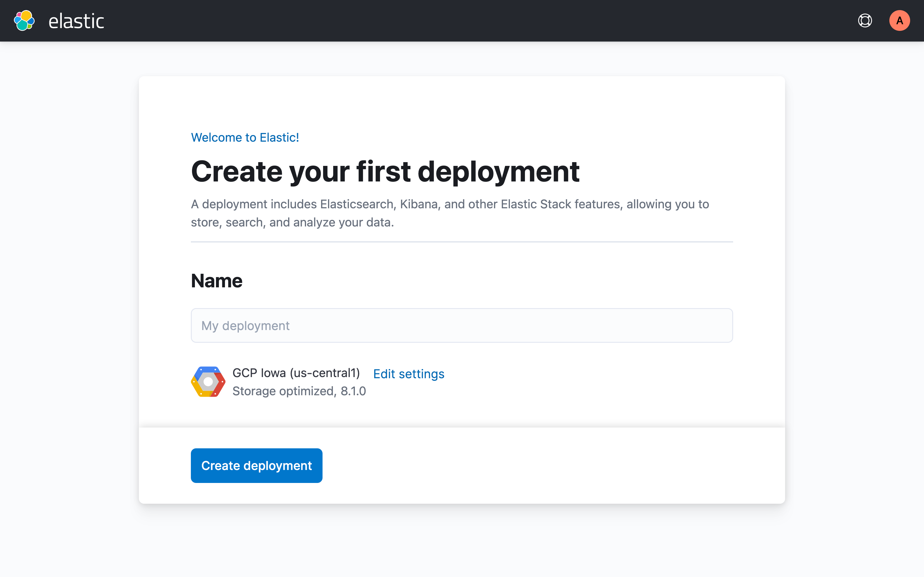The height and width of the screenshot is (577, 924).
Task: Click the Welcome to Elastic! text
Action: pyautogui.click(x=245, y=137)
